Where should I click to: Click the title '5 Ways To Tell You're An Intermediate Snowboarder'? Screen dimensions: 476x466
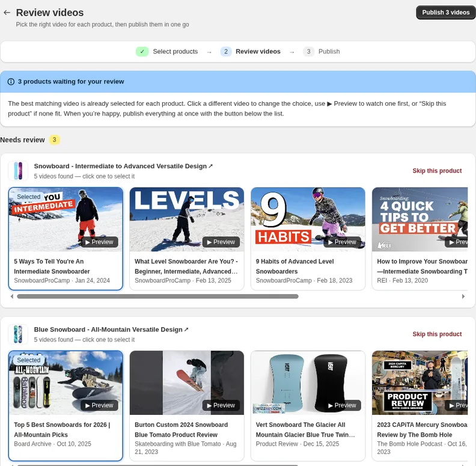52,266
